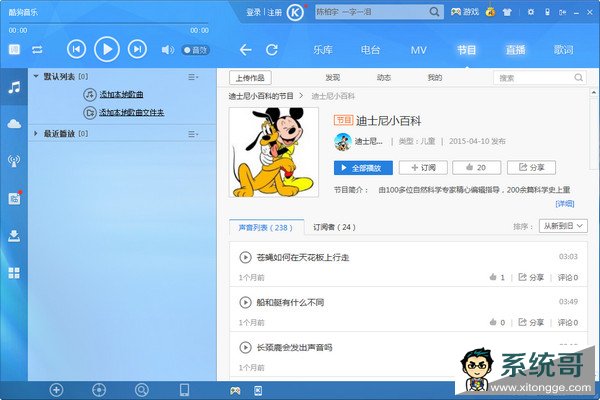Screen dimensions: 600x400
Task: Click the Mickey and Pluto cover image
Action: (274, 152)
